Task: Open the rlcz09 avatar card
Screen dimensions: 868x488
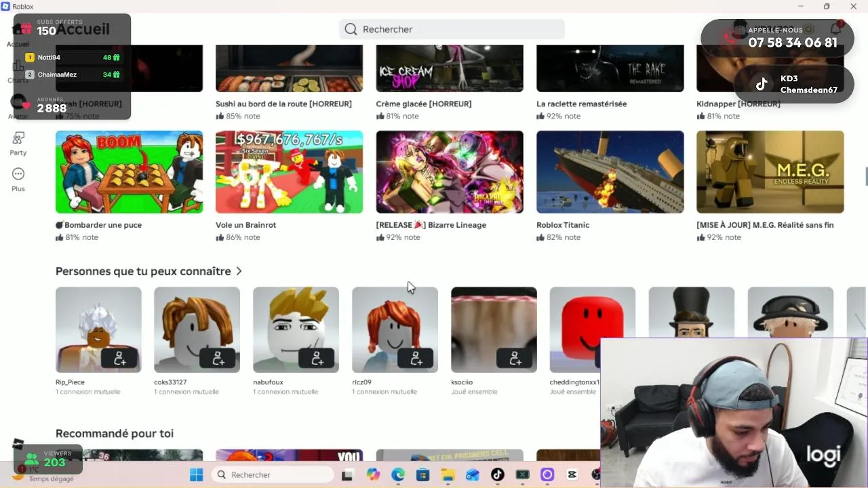Action: click(x=395, y=329)
